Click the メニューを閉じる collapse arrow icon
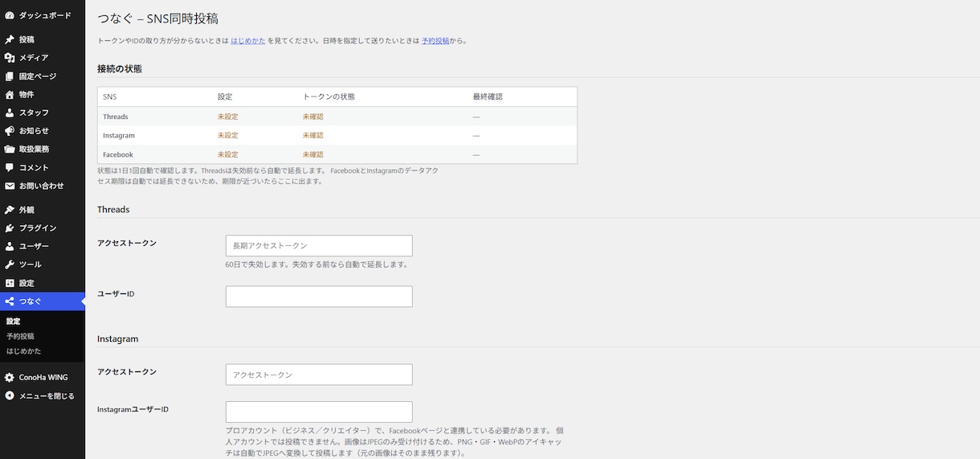 (10, 395)
